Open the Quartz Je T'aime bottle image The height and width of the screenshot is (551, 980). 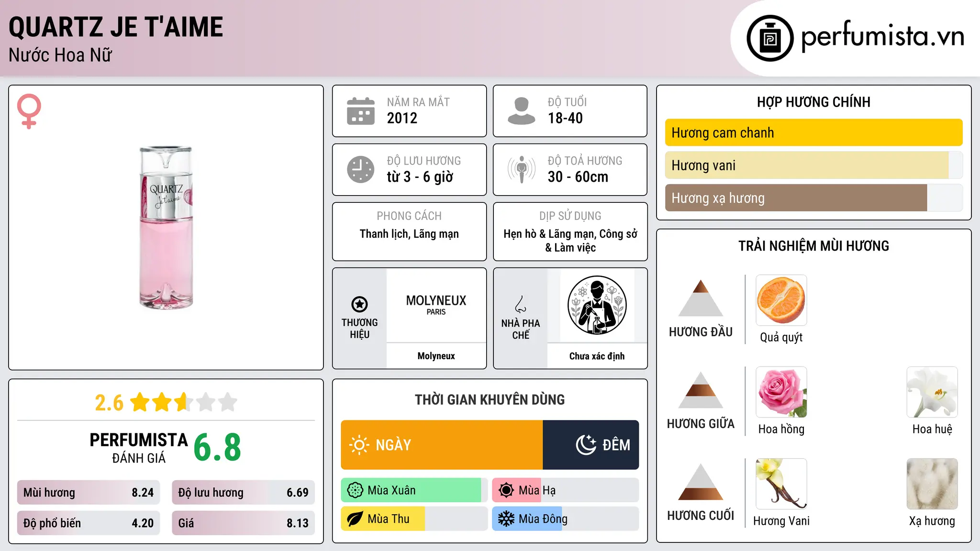[x=166, y=228]
